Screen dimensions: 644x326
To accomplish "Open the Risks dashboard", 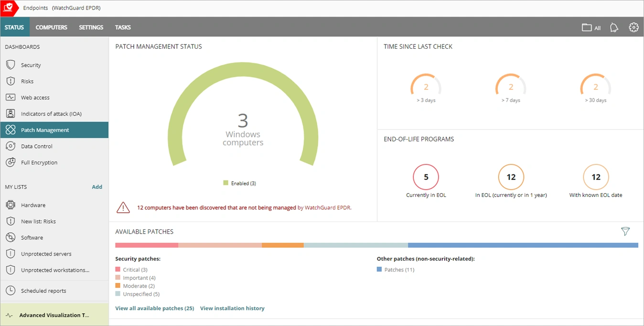I will pos(54,81).
